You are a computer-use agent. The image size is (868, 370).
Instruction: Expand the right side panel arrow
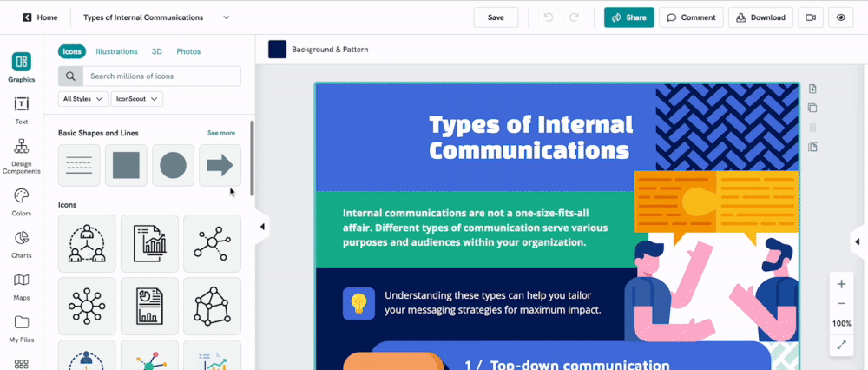click(x=858, y=241)
